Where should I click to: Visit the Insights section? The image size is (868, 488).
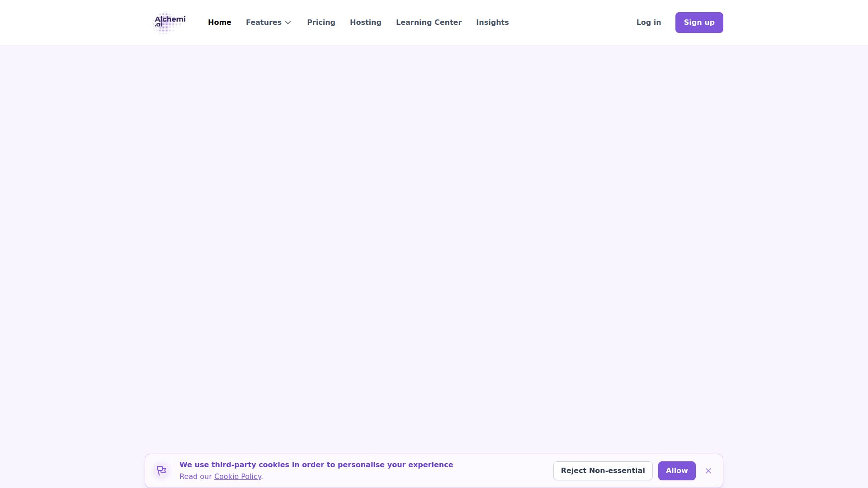click(x=492, y=23)
